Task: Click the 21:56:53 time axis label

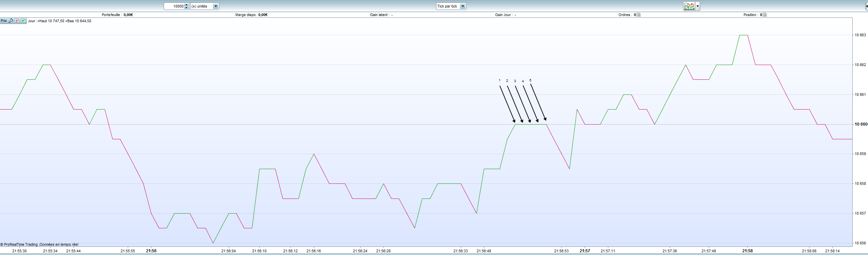Action: pyautogui.click(x=561, y=251)
